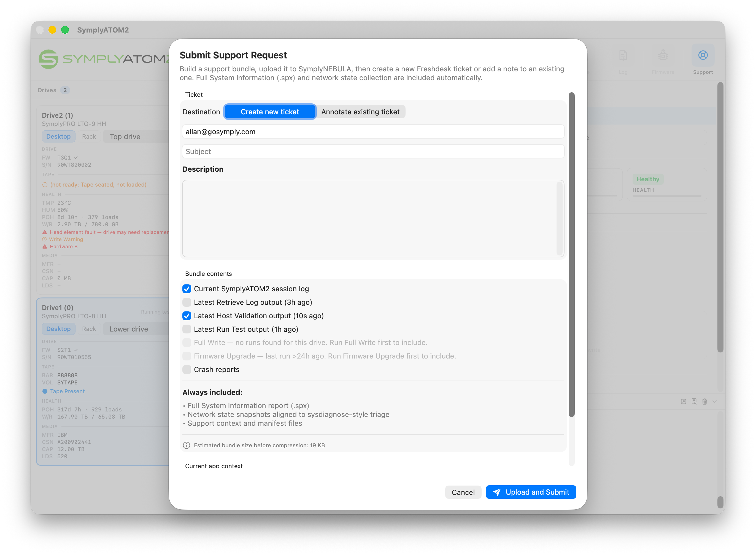Click cartridge serial A200902441
This screenshot has height=555, width=756.
point(74,442)
